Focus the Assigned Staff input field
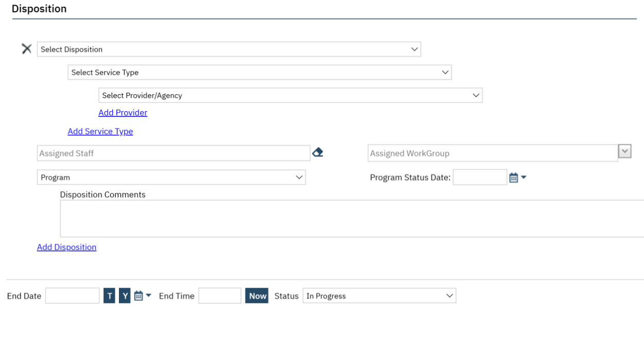This screenshot has height=337, width=644. point(173,153)
